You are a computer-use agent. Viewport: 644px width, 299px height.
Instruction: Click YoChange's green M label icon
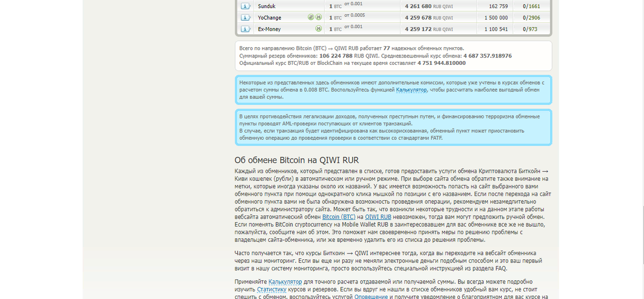pos(319,17)
